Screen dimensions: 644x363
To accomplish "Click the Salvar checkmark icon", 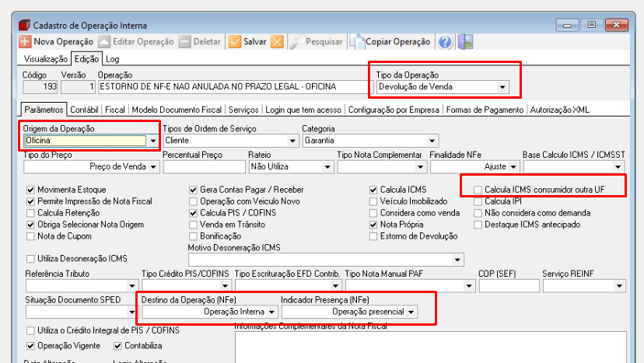I will [235, 41].
